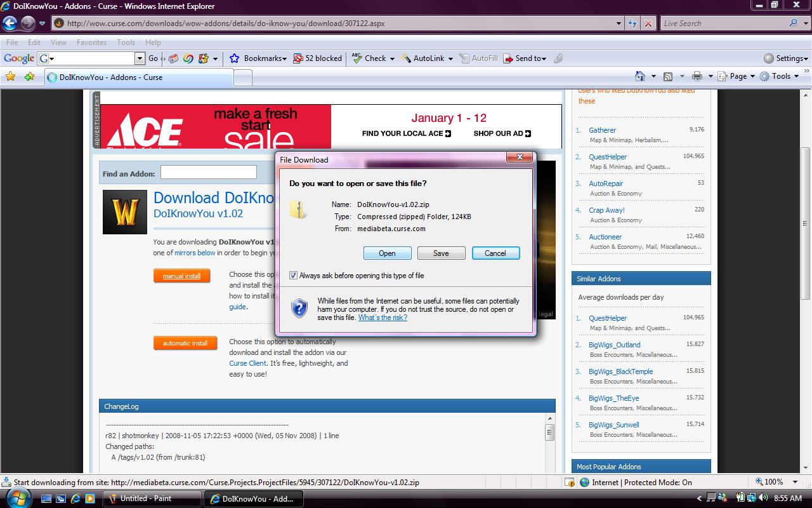Open the Send to dropdown
The image size is (812, 508).
pos(545,58)
